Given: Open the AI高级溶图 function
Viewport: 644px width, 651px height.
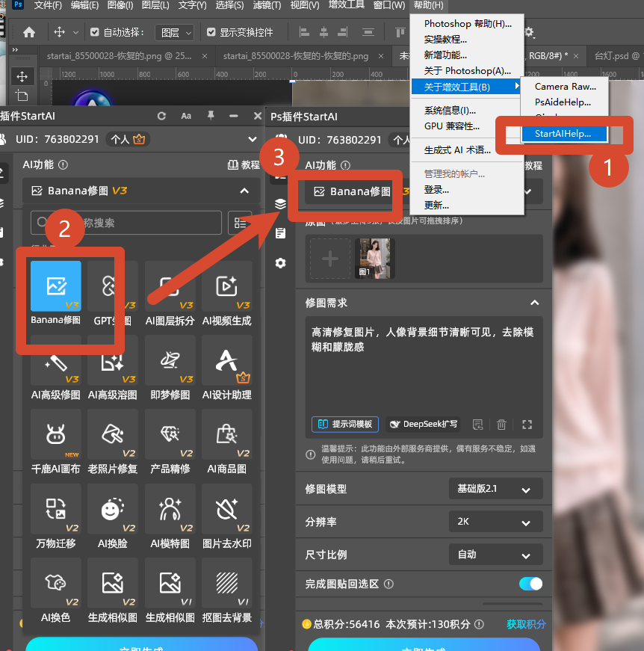Looking at the screenshot, I should [113, 368].
